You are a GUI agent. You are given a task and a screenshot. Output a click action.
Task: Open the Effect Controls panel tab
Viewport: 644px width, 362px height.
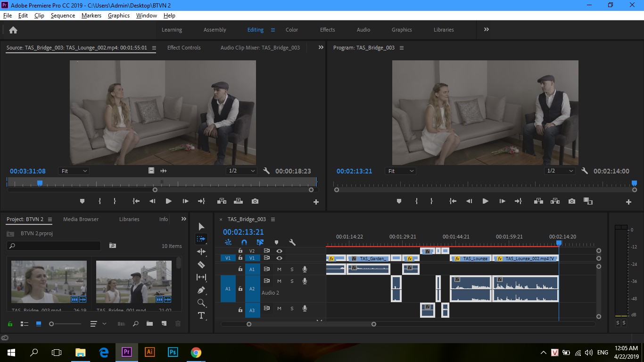pos(184,48)
